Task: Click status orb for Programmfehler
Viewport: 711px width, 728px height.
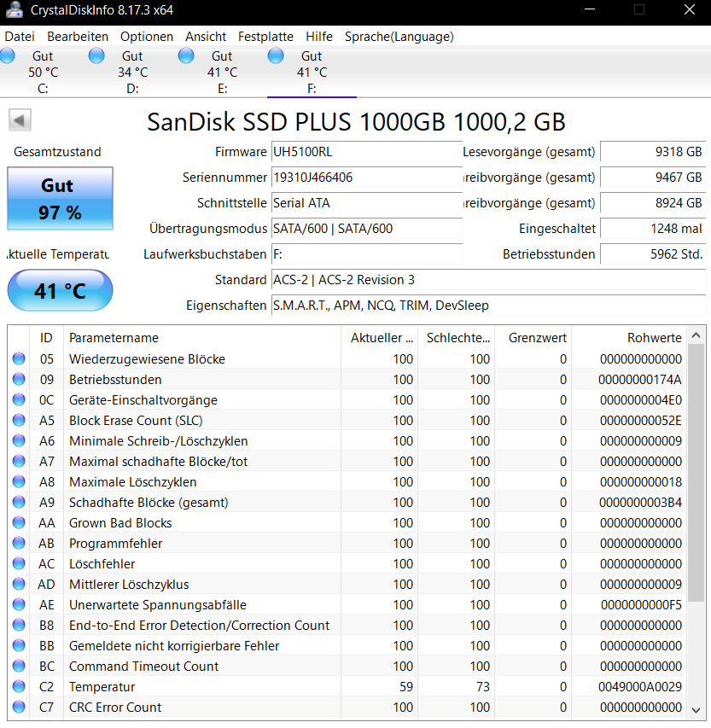Action: click(19, 543)
